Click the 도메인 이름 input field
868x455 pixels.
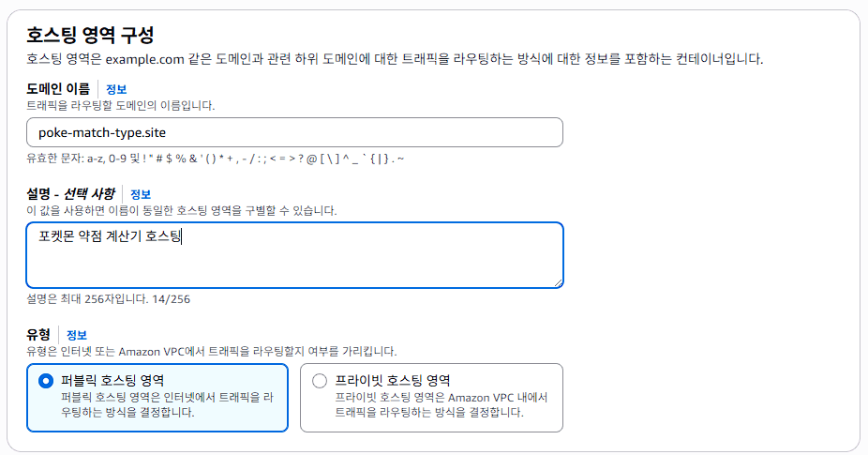click(x=294, y=132)
